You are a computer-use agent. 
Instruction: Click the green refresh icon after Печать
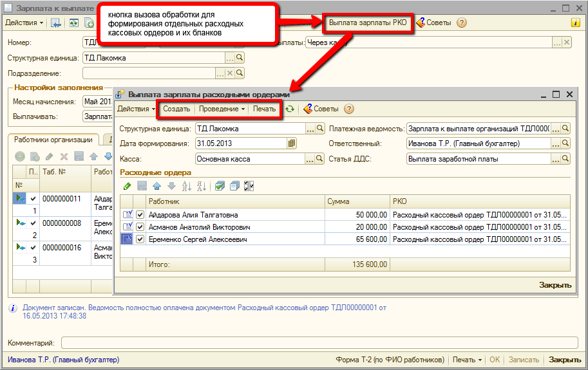pos(290,109)
